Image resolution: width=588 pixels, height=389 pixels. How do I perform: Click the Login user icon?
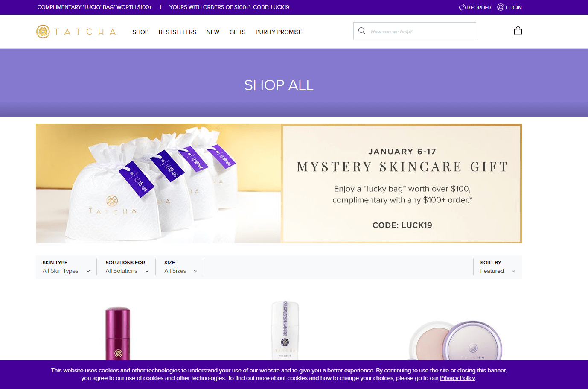tap(501, 7)
